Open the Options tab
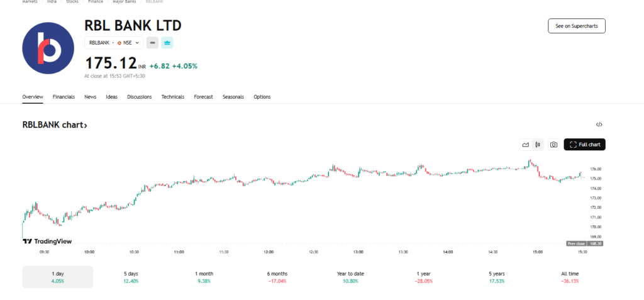Viewport: 644px width, 300px height. pos(262,97)
